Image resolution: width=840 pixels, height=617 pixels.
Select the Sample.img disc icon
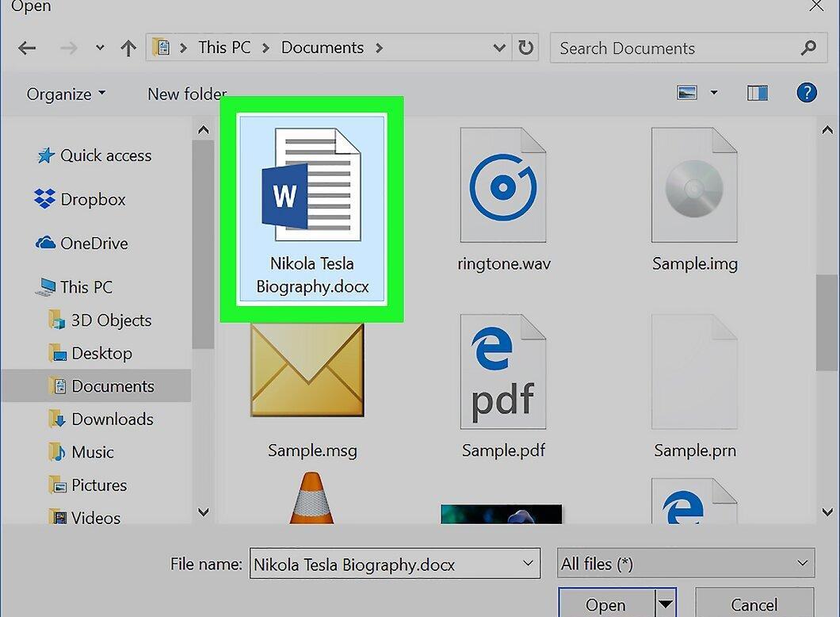click(694, 185)
